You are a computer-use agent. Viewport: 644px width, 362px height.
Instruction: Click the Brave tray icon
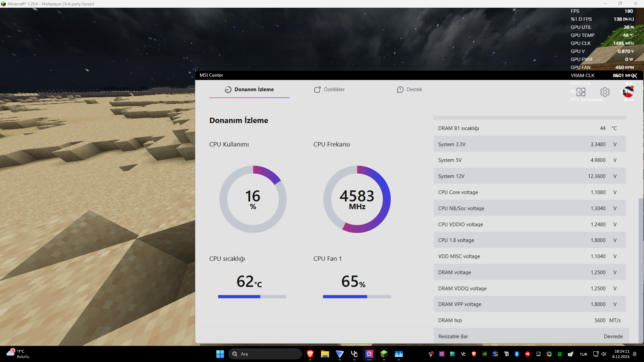tap(474, 354)
